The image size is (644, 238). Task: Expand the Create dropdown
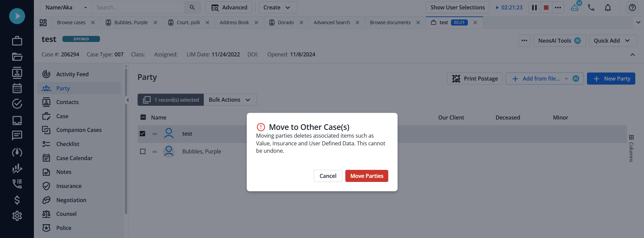278,7
